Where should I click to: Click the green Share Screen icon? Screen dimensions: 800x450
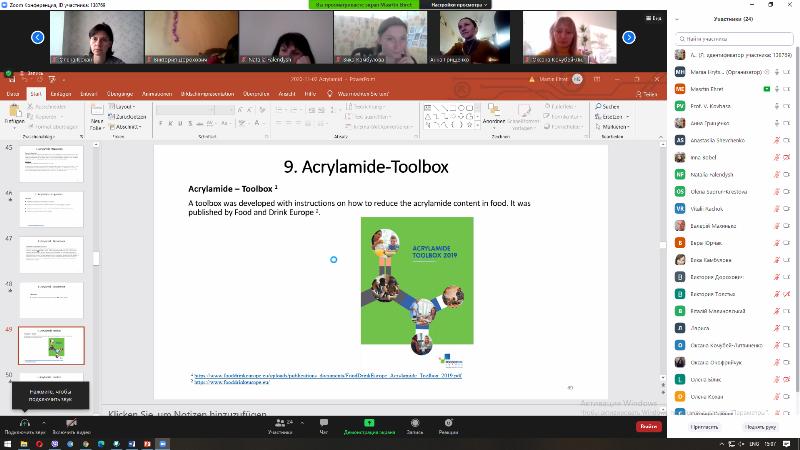tap(369, 423)
